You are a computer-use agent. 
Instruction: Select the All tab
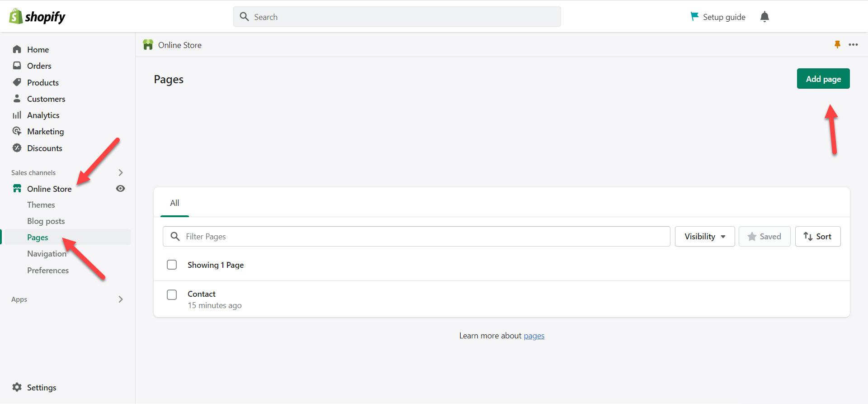175,203
